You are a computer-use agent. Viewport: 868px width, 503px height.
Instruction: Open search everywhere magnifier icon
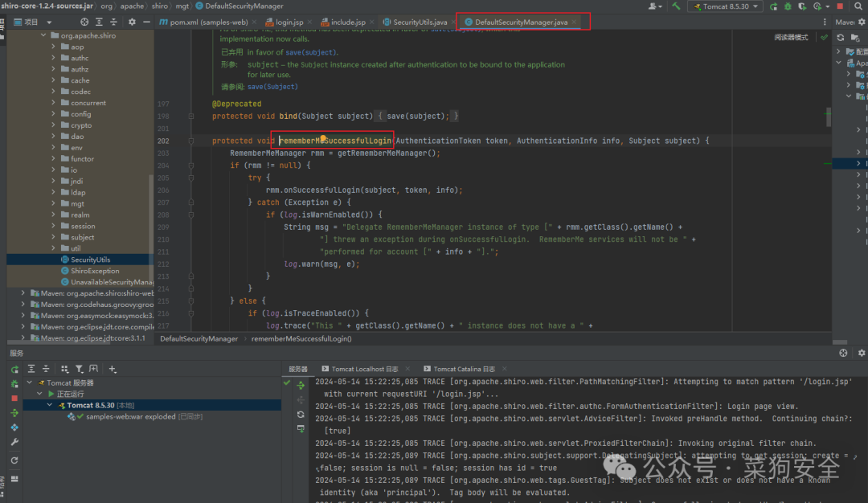[858, 6]
